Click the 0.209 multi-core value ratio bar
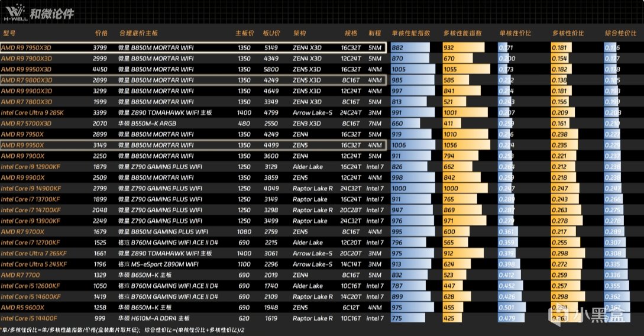 (x=562, y=112)
